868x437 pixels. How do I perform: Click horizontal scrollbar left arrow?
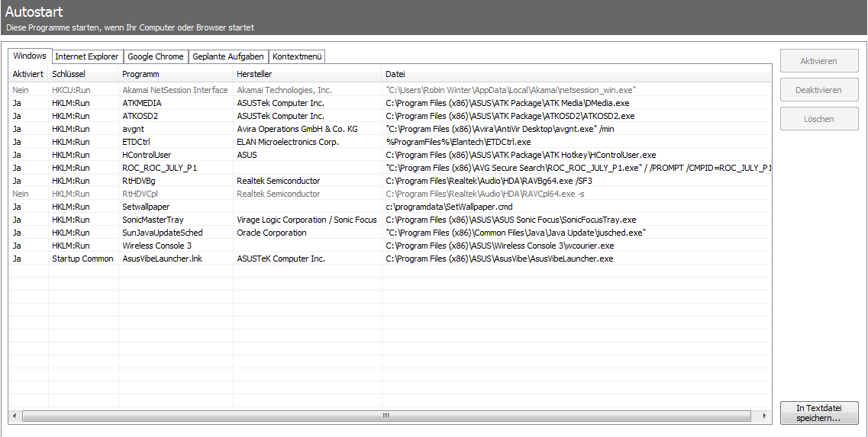coord(14,416)
